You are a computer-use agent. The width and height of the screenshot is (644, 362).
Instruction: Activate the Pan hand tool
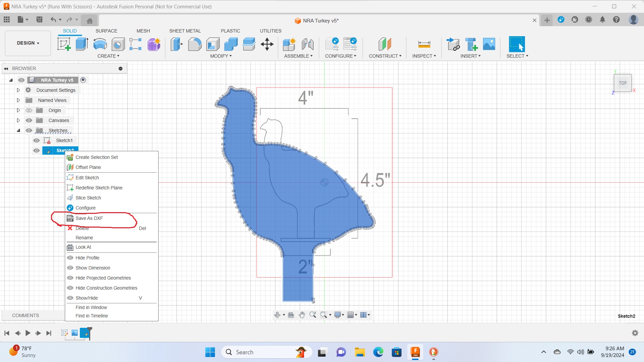tap(302, 315)
